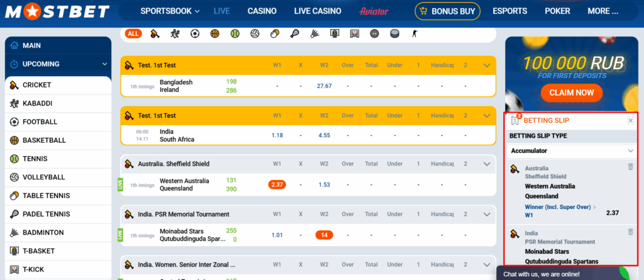Open the Moinabad Stars match teams
This screenshot has width=644, height=280.
192,235
